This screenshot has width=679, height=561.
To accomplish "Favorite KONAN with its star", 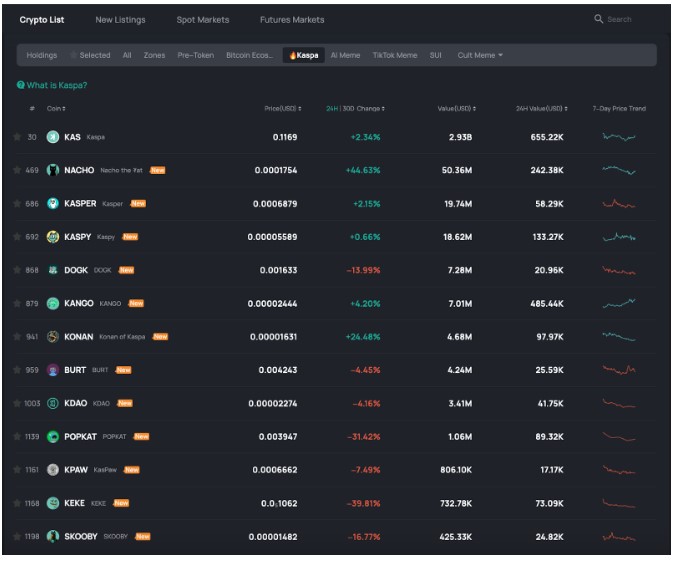I will [17, 337].
